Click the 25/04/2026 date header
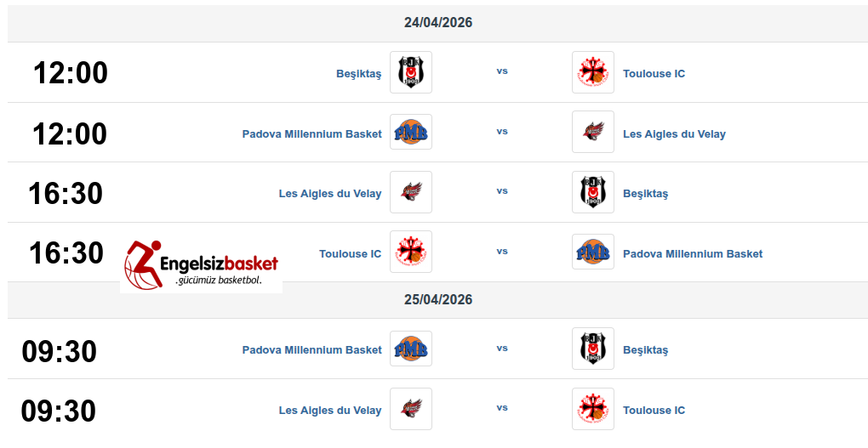 pos(438,300)
